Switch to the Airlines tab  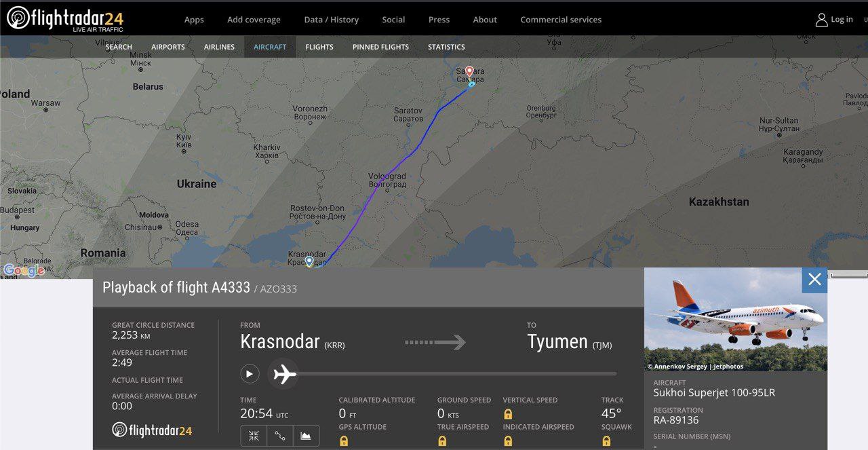tap(219, 47)
